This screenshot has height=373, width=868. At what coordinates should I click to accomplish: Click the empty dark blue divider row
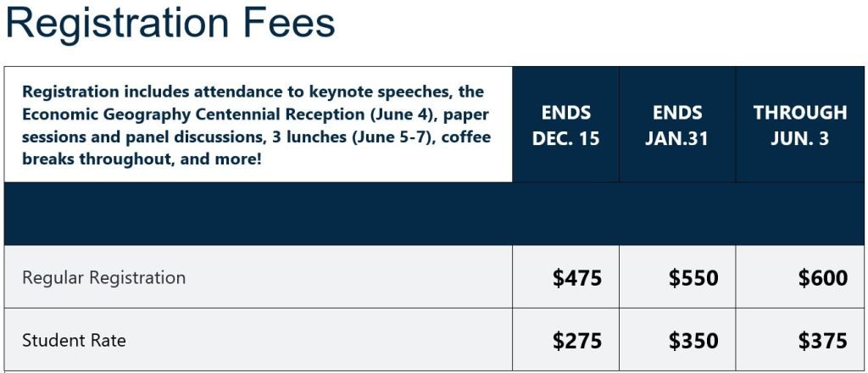point(434,214)
